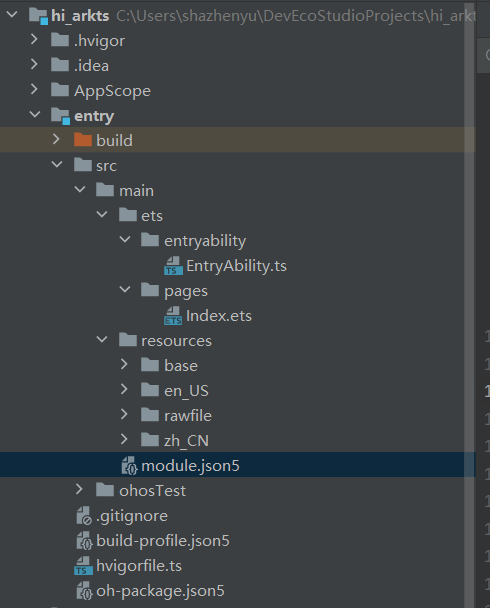Viewport: 490px width, 608px height.
Task: Collapse the resources folder
Action: point(102,340)
